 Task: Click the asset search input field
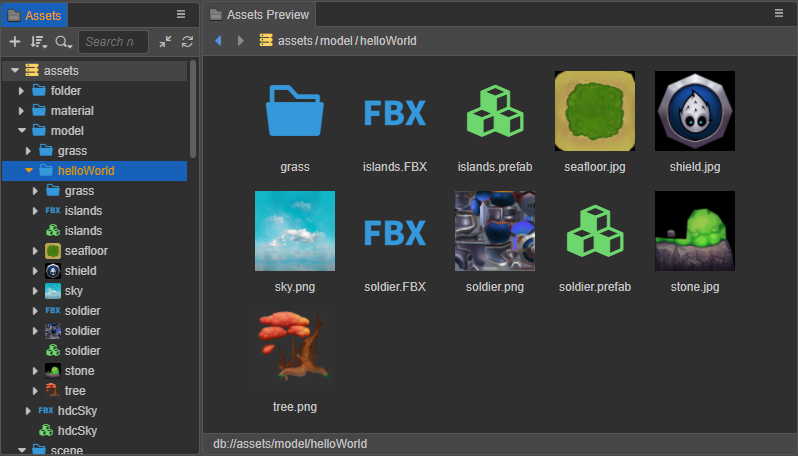pyautogui.click(x=113, y=42)
